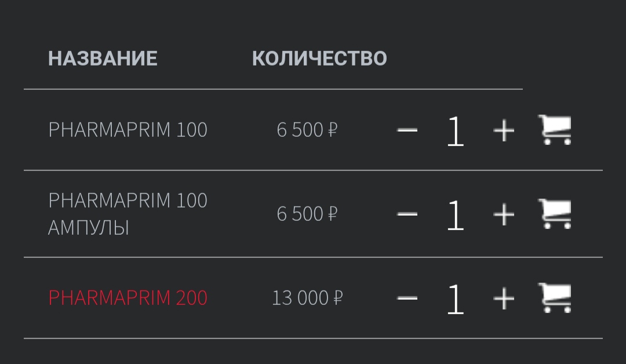Open the PHARMAPRIM 100 product name
626x364 pixels.
[x=128, y=130]
